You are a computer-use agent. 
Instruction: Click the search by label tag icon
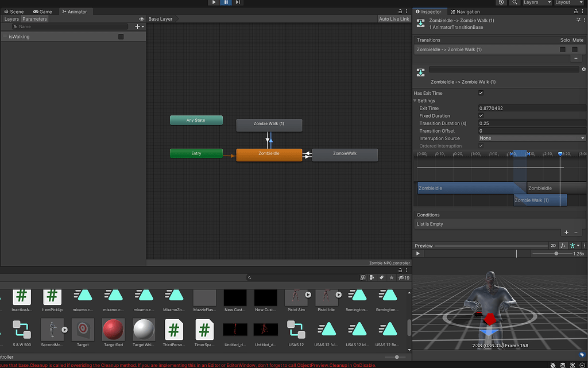[x=380, y=278]
